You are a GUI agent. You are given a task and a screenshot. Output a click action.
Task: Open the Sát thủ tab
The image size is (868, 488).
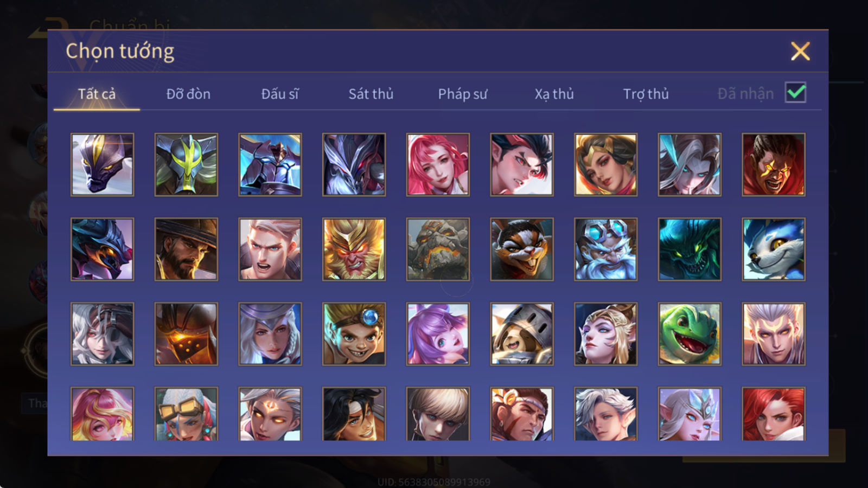[371, 94]
